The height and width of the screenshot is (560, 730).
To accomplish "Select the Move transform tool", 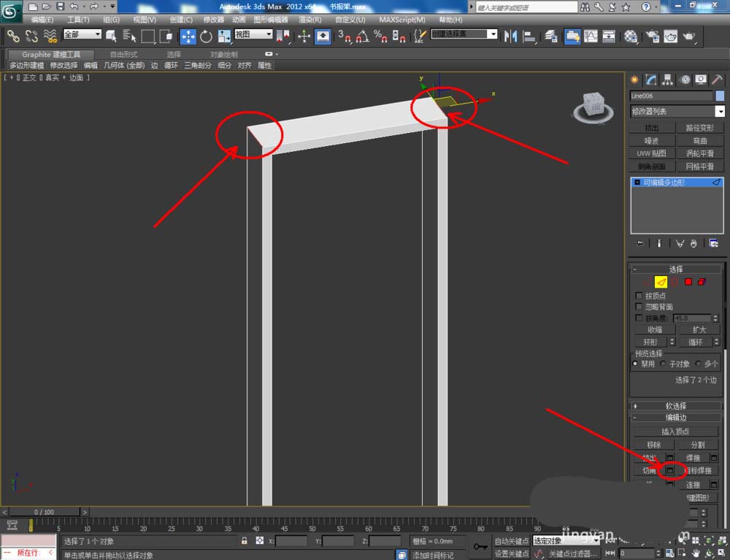I will point(188,36).
